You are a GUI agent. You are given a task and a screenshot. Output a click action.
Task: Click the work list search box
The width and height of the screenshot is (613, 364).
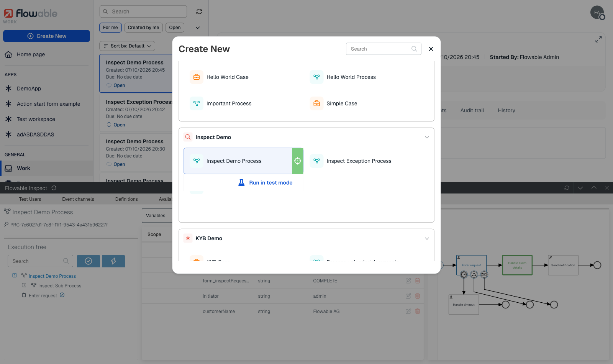(143, 11)
